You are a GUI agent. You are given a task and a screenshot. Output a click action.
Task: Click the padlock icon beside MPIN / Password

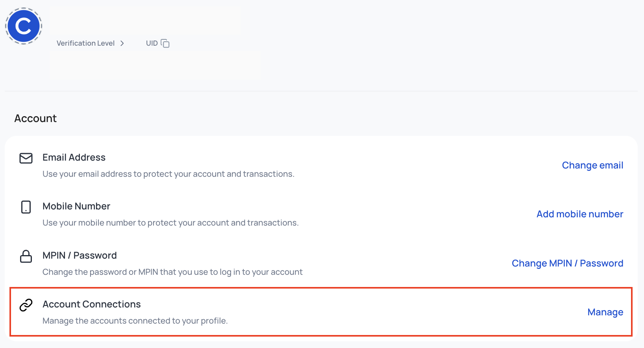point(26,257)
